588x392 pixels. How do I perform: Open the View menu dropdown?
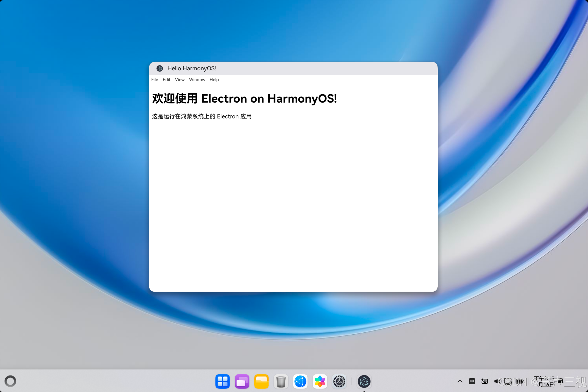[180, 80]
